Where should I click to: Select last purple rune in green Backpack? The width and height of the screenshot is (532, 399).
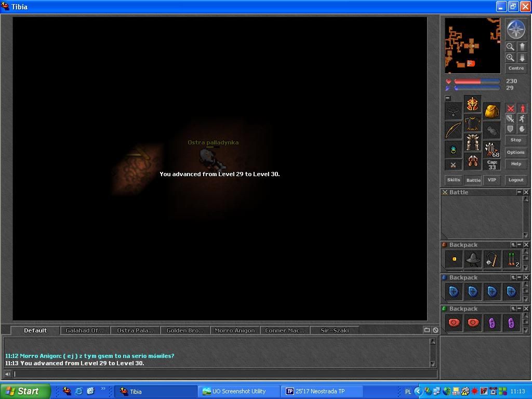point(511,323)
